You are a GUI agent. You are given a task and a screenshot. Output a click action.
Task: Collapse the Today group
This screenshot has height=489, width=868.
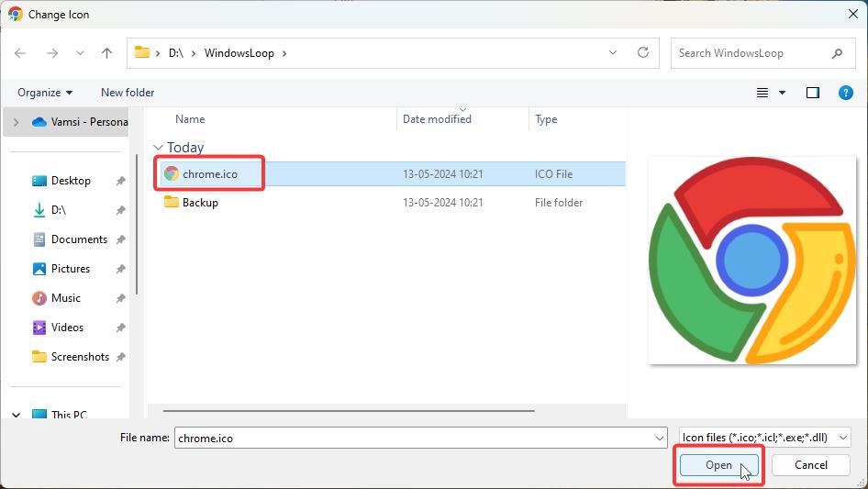point(158,148)
